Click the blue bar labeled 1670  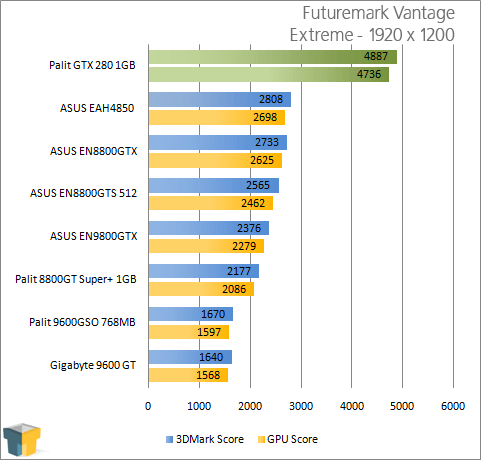coord(191,314)
